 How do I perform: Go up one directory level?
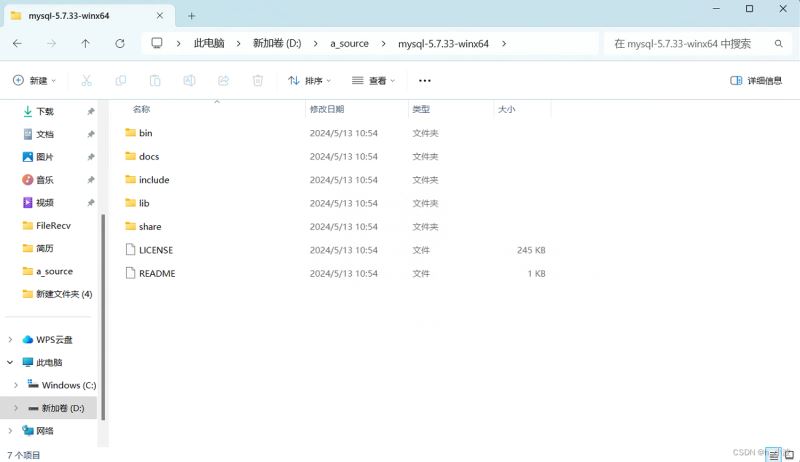pyautogui.click(x=85, y=44)
